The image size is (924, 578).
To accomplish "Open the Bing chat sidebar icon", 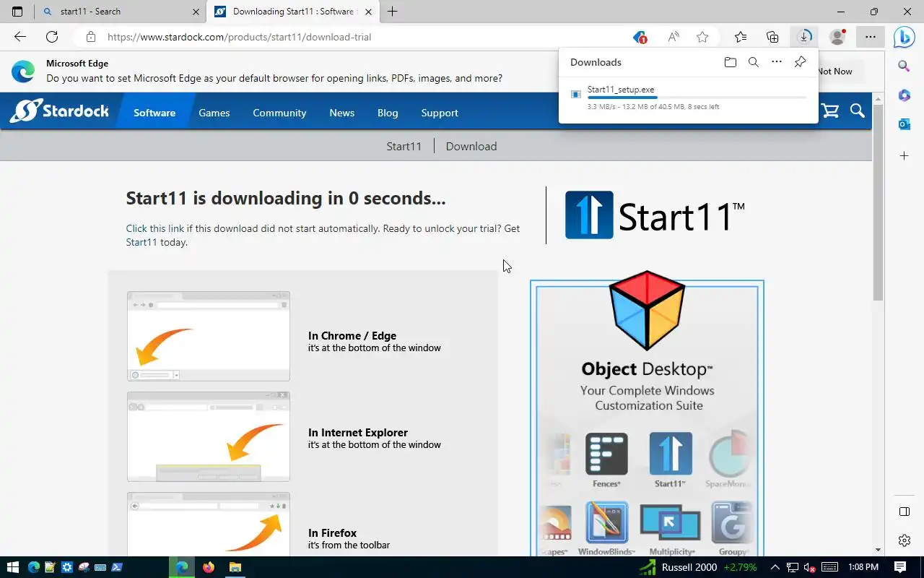I will coord(904,37).
